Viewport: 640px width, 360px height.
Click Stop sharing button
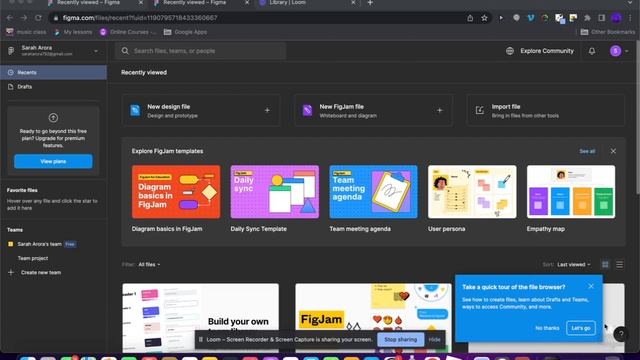(400, 339)
